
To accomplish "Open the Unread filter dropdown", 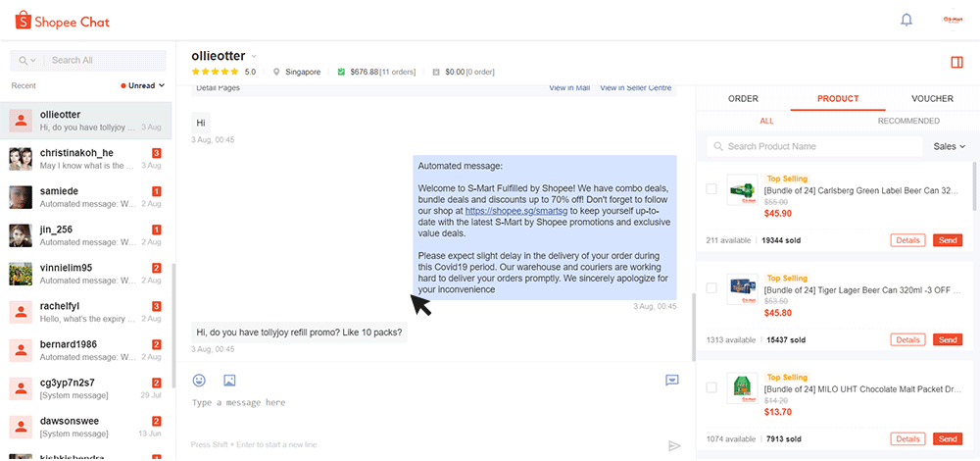I will [x=143, y=85].
